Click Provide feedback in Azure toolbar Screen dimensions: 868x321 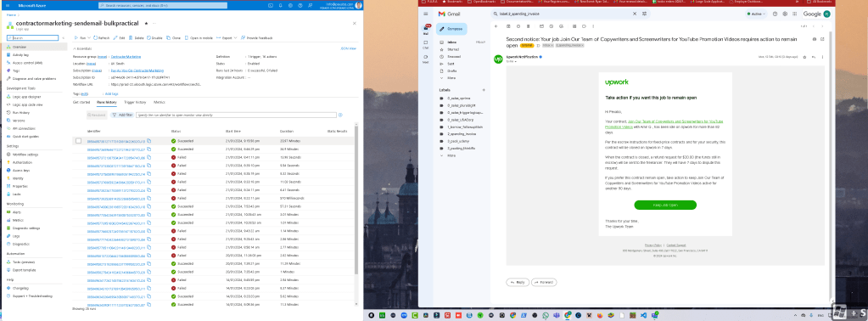[257, 37]
